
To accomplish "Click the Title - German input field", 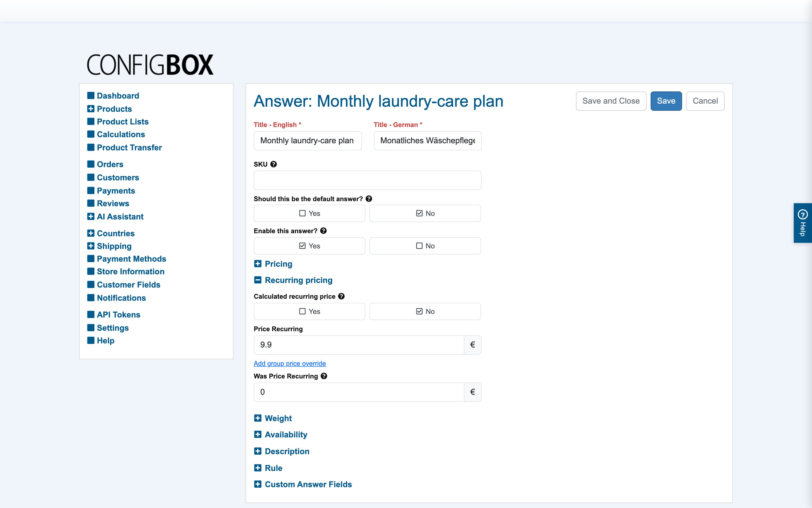I will [x=428, y=140].
